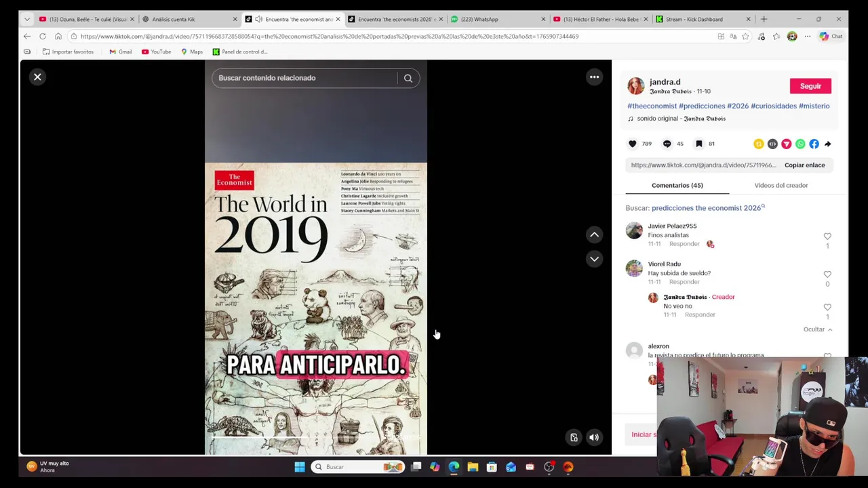868x488 pixels.
Task: Click taskbar Buscar search box
Action: [358, 467]
